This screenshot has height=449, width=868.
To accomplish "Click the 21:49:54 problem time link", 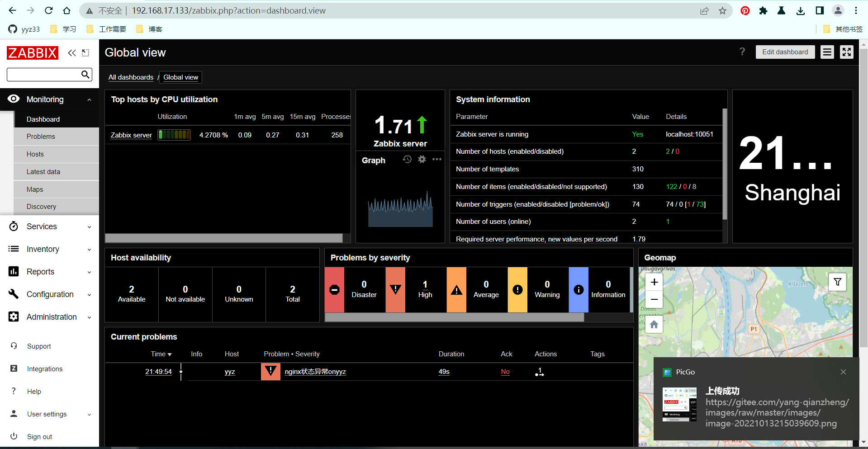I will (158, 372).
